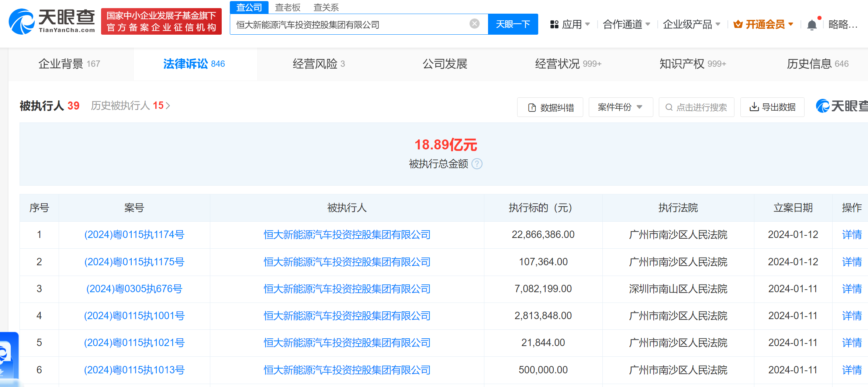Expand the 企业级产品 dropdown
The width and height of the screenshot is (868, 387).
[x=691, y=24]
